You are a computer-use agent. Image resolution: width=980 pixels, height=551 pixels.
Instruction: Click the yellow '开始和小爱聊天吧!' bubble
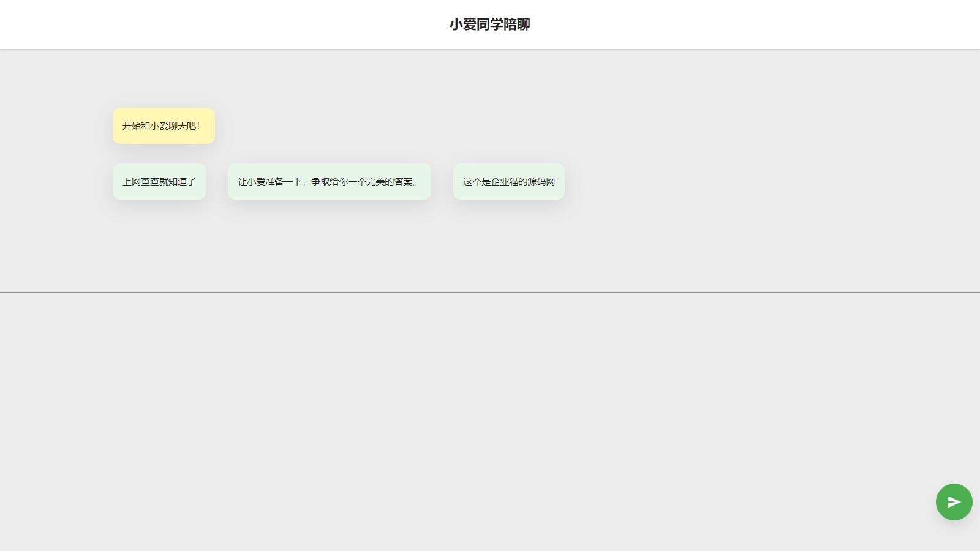(164, 126)
